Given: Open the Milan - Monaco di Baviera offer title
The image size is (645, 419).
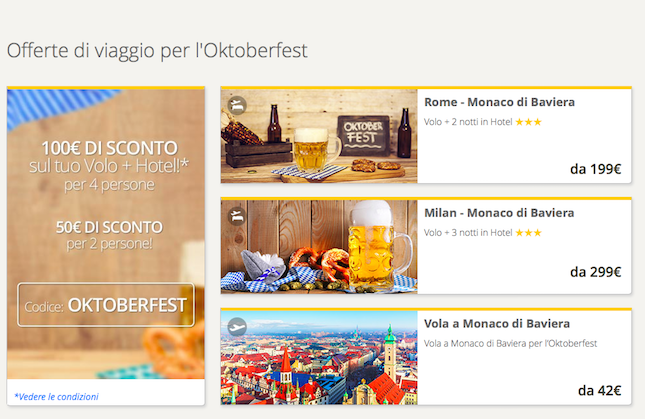Looking at the screenshot, I should point(499,213).
